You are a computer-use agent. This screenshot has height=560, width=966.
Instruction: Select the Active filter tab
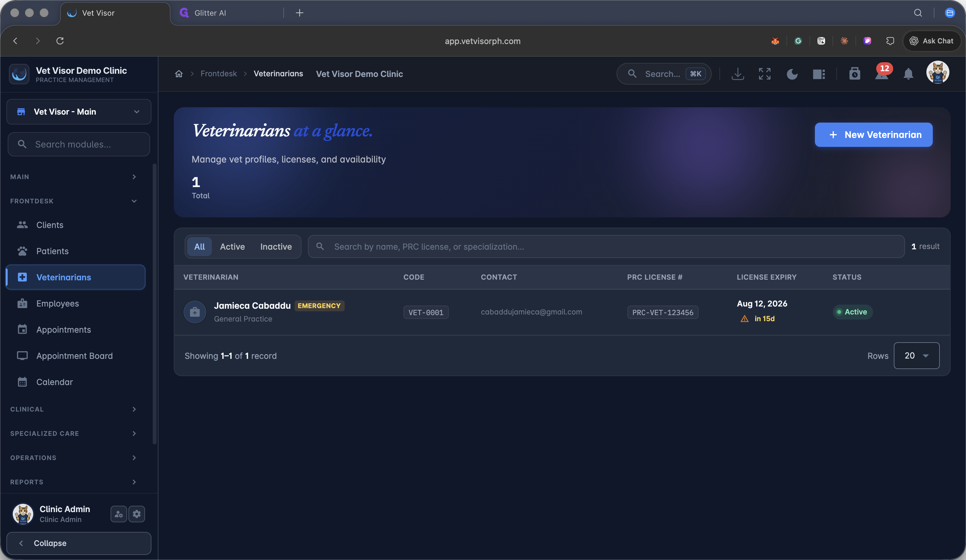(x=232, y=246)
